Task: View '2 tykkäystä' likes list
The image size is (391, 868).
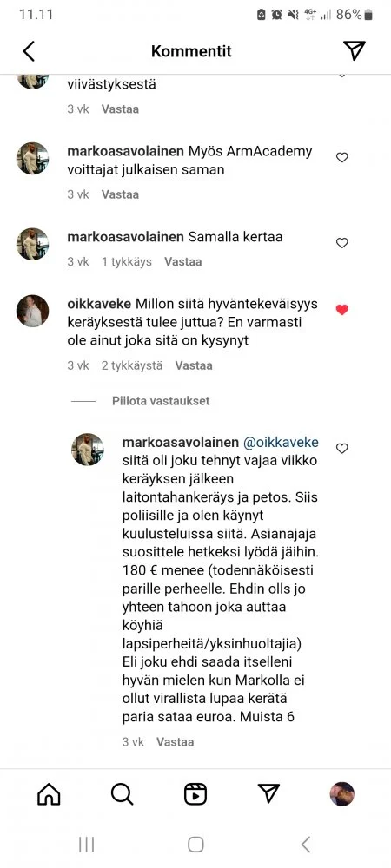Action: point(132,365)
